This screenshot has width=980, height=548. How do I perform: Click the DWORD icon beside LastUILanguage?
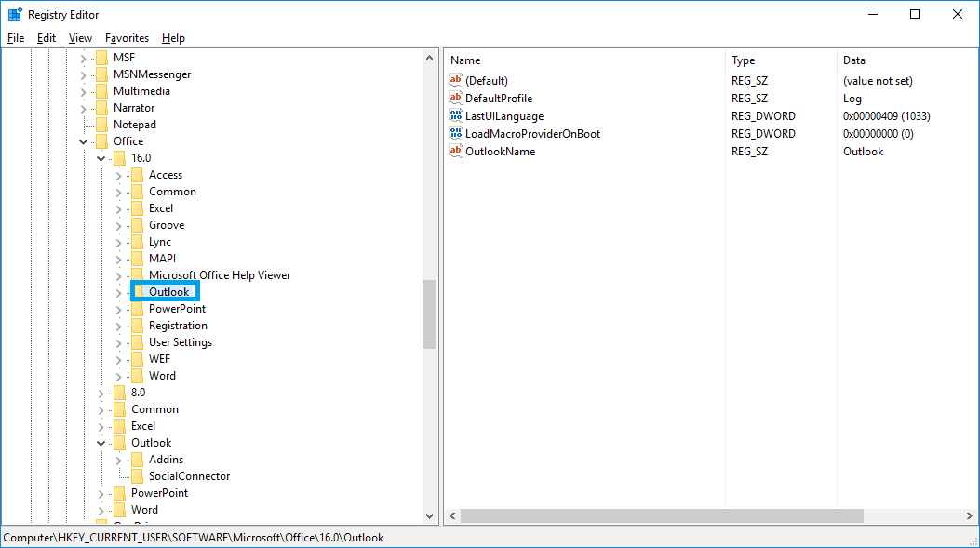click(456, 115)
